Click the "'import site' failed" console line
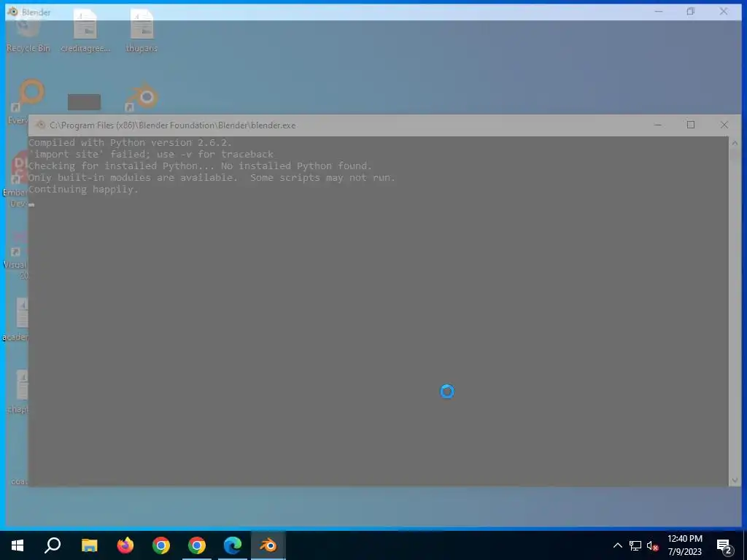 point(150,155)
